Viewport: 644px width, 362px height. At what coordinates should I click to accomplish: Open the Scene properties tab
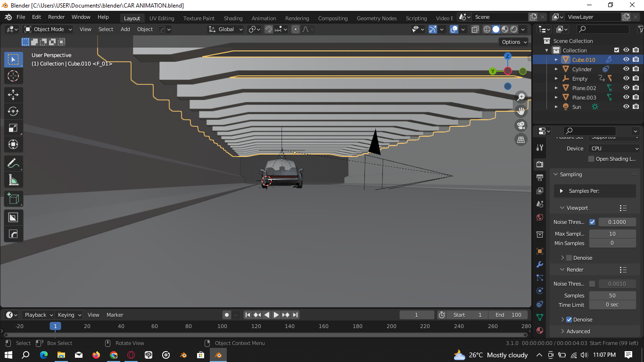(x=540, y=204)
